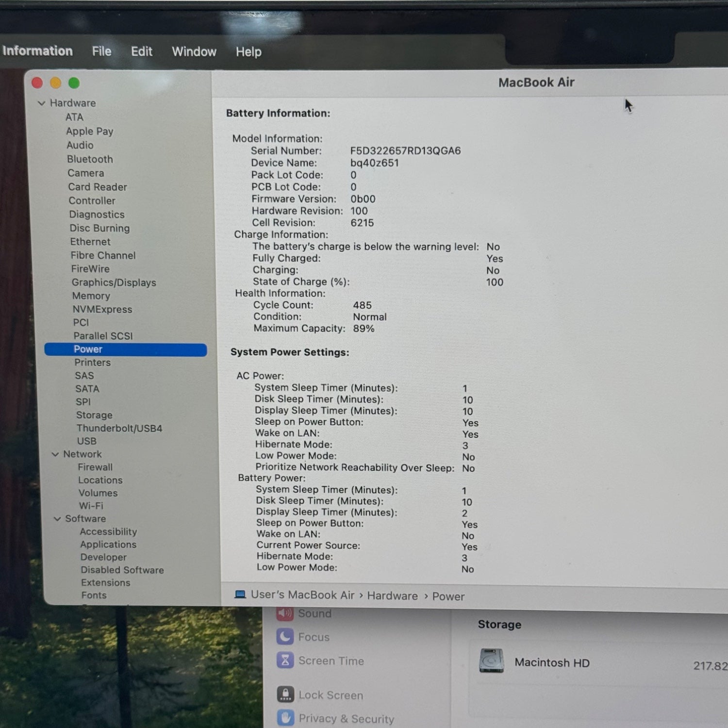The height and width of the screenshot is (728, 728).
Task: Collapse the Software section chevron
Action: (57, 519)
